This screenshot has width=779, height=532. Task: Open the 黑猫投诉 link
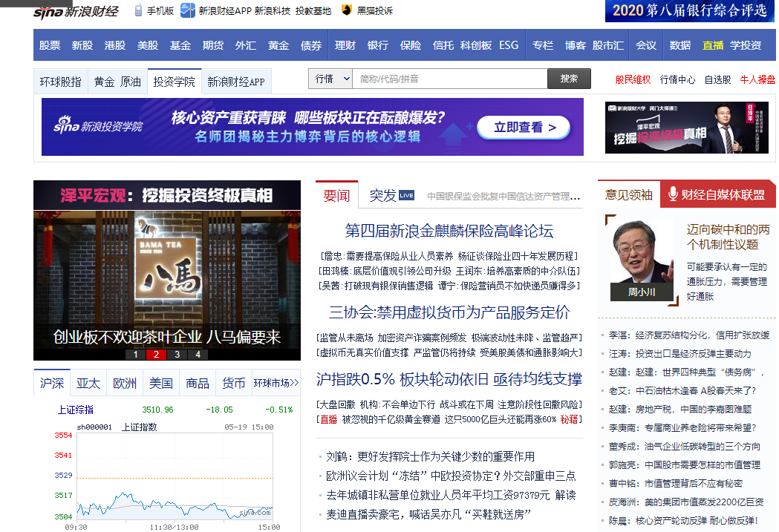(374, 10)
